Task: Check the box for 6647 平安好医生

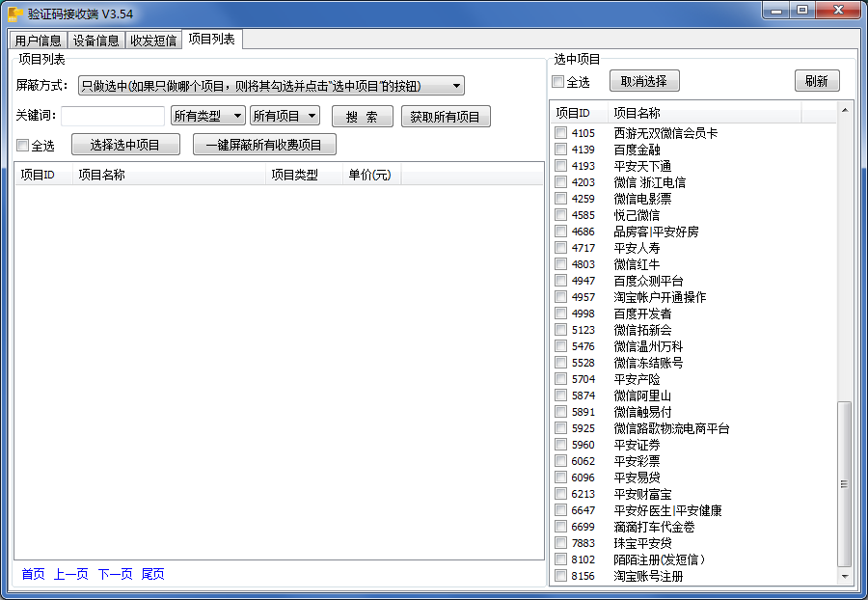Action: point(560,510)
